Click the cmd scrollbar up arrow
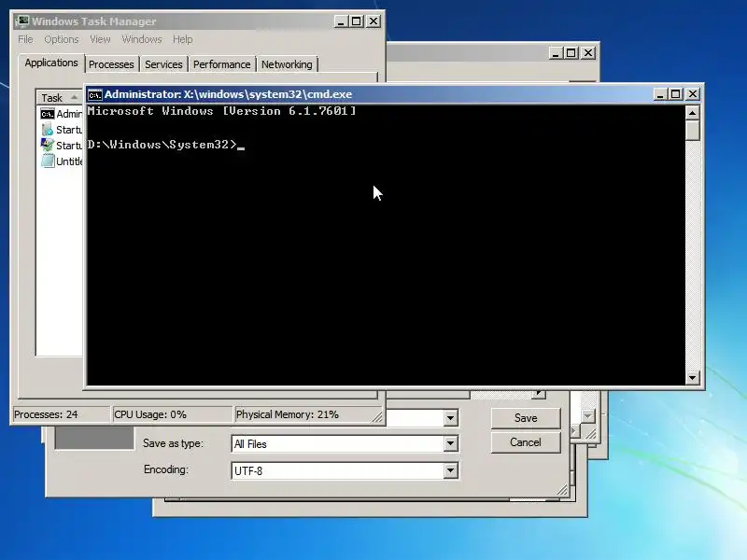Viewport: 747px width, 560px height. coord(692,113)
